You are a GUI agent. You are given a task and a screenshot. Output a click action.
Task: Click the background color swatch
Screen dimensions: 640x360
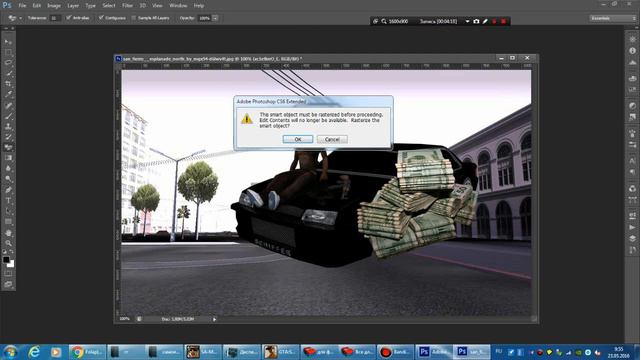click(11, 265)
